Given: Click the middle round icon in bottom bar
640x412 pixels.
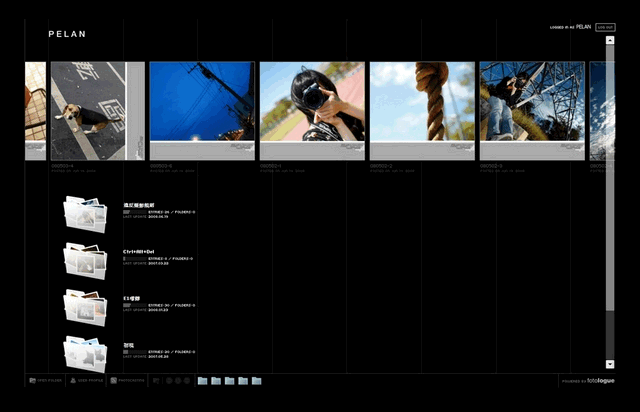Looking at the screenshot, I should [x=178, y=381].
